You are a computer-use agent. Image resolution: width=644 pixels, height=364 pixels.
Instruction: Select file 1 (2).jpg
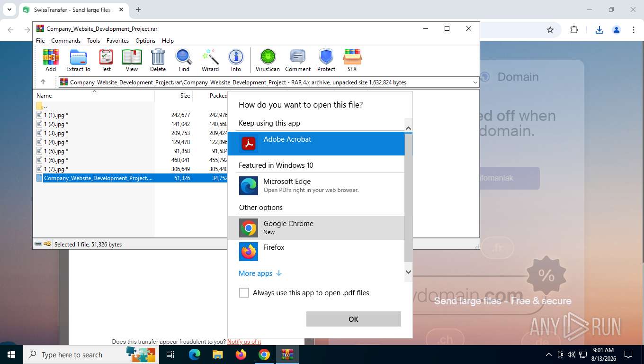coord(56,124)
